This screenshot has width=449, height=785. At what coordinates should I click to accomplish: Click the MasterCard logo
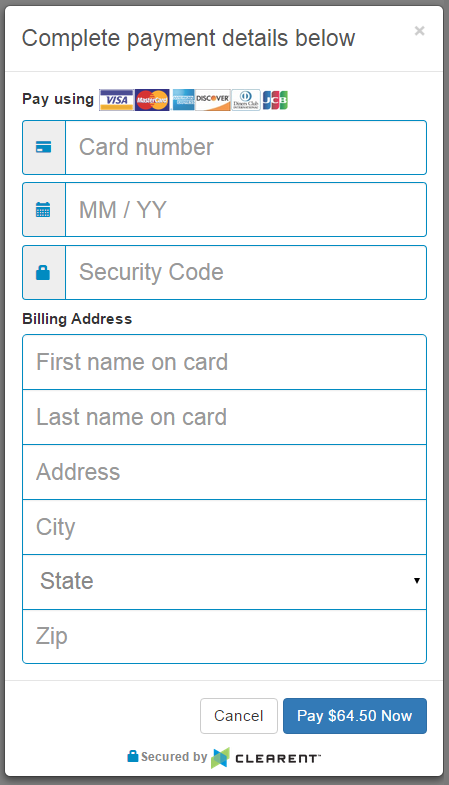152,100
